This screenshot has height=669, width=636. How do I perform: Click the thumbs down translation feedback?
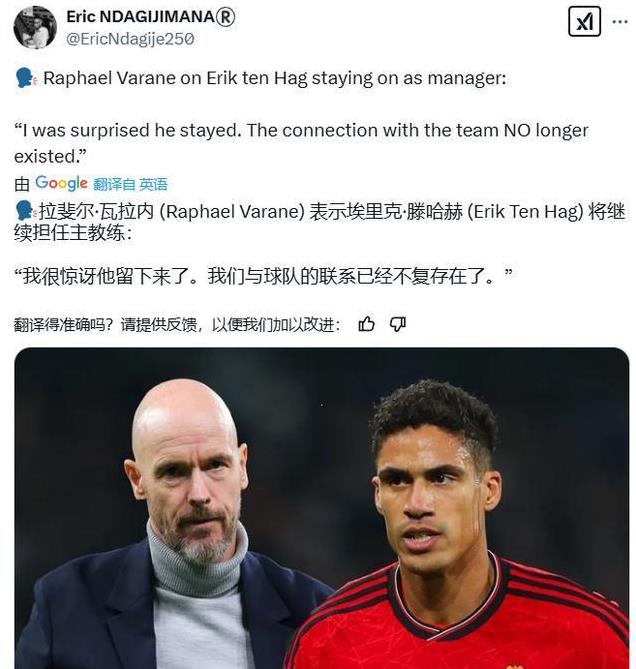398,325
